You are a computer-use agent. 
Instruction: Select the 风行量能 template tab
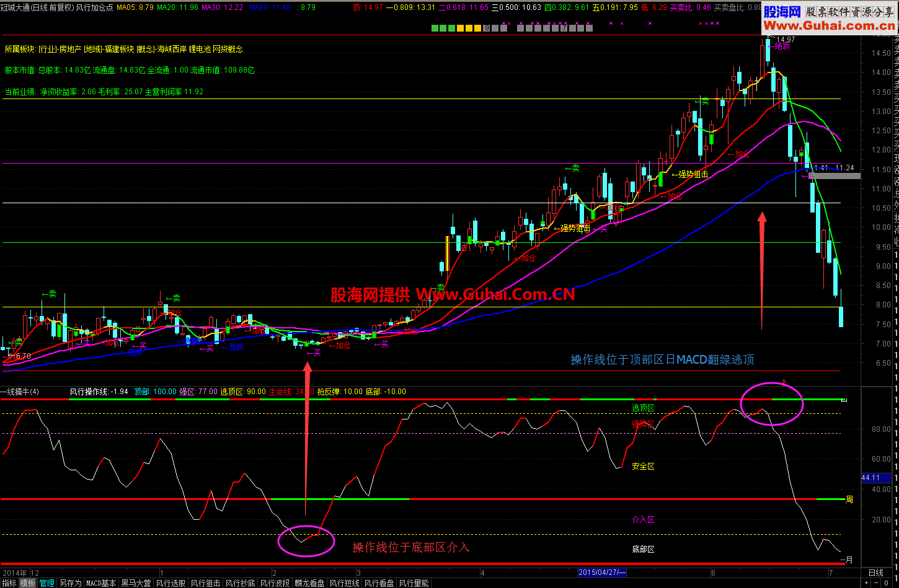414,583
